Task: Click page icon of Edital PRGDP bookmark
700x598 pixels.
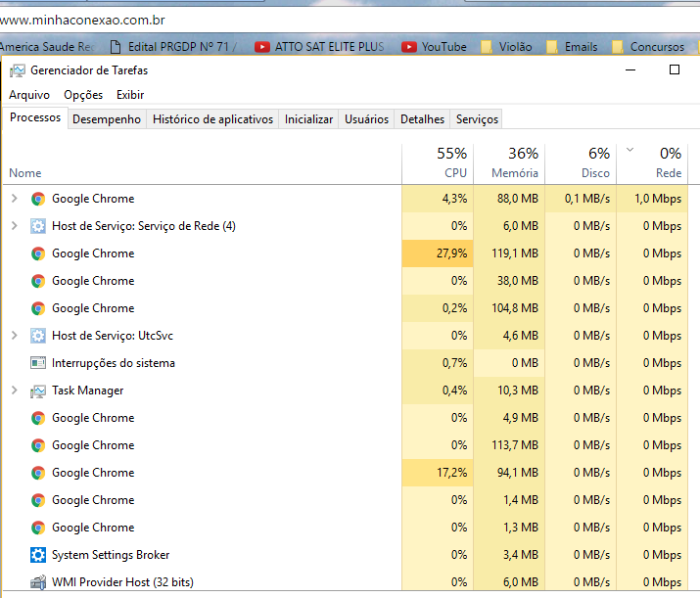Action: [x=116, y=47]
